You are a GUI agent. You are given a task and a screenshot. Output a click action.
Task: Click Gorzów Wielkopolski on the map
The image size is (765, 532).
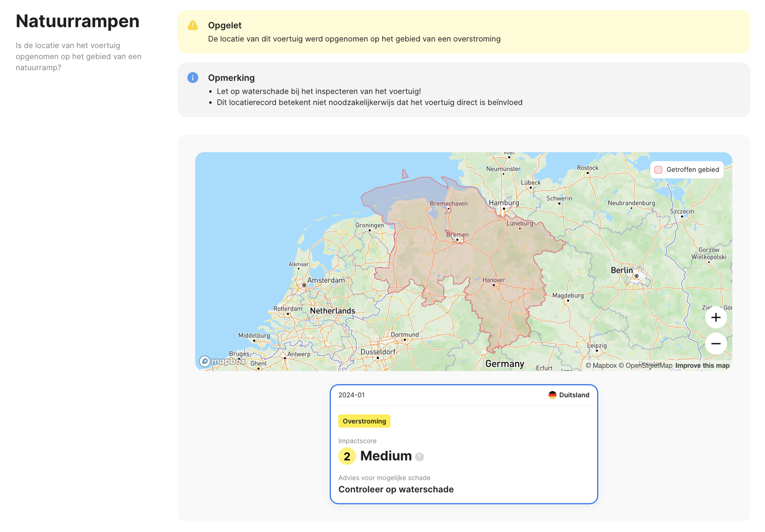point(709,253)
